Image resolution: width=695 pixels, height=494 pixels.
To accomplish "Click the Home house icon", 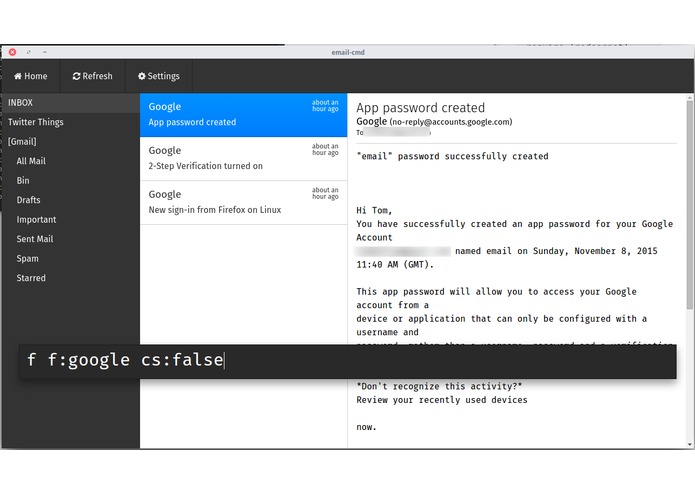I will click(x=18, y=76).
